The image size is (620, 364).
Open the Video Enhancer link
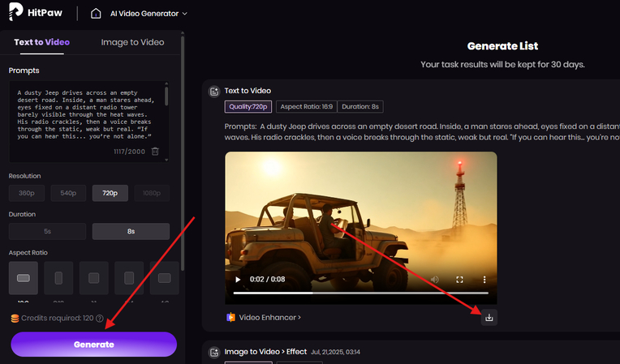269,318
